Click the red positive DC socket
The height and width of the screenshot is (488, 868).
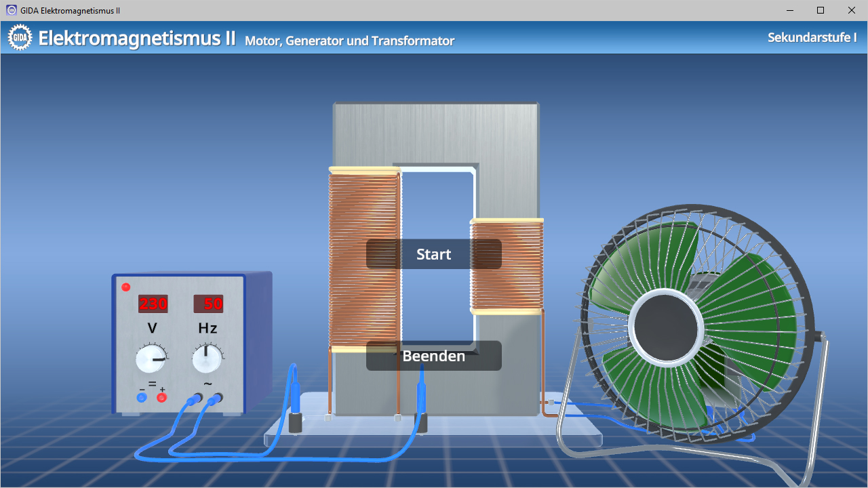(x=161, y=398)
